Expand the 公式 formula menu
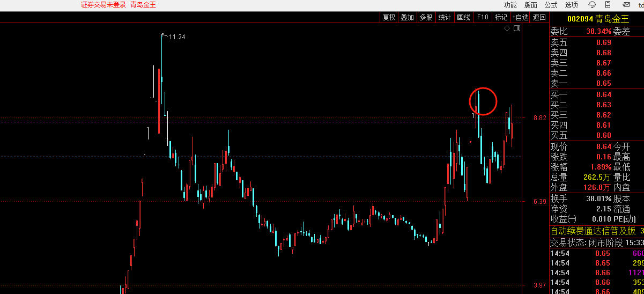This screenshot has height=294, width=644. pos(551,5)
